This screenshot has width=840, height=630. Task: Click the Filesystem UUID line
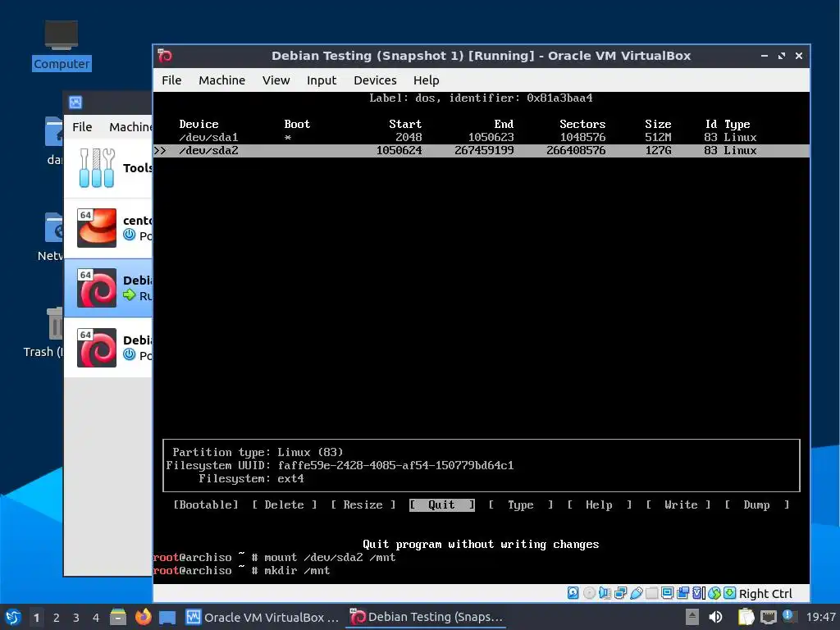coord(340,465)
